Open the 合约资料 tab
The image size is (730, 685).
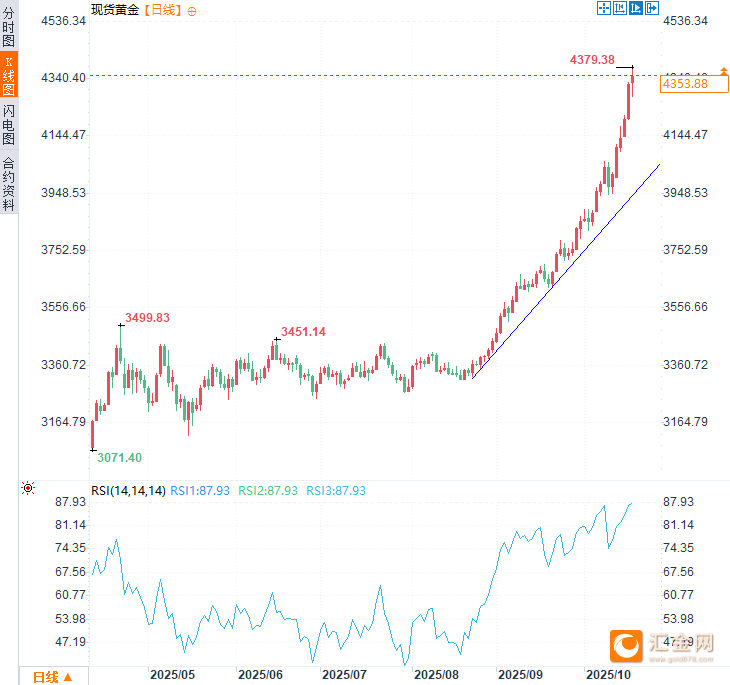(x=9, y=183)
